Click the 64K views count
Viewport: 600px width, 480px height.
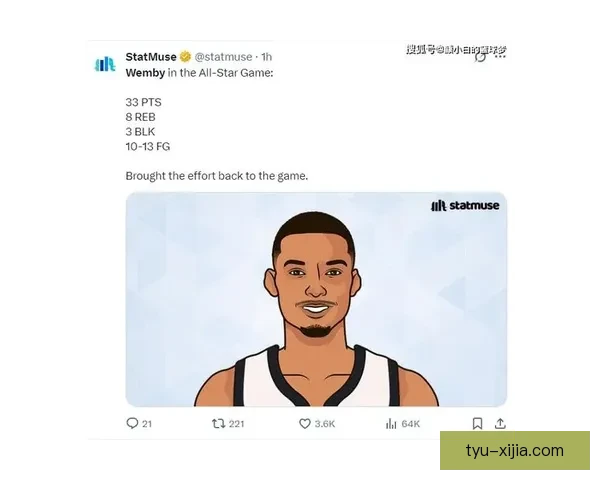(x=411, y=424)
